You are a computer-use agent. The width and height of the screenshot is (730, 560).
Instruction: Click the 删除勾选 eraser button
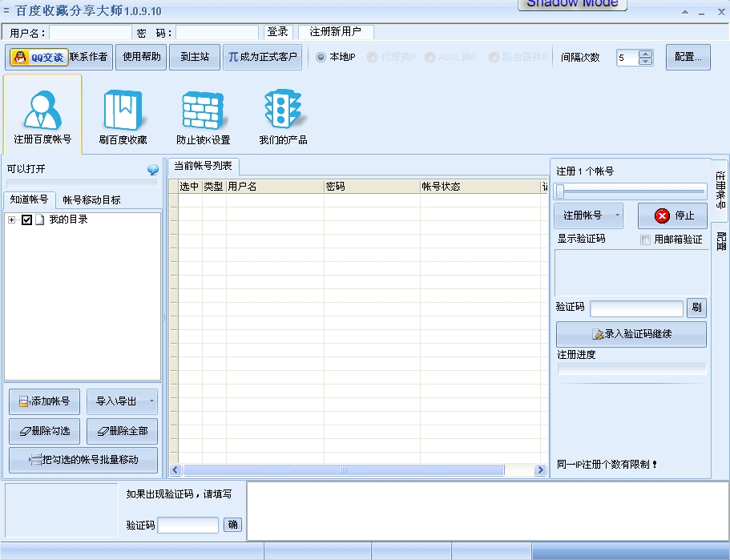(x=44, y=431)
